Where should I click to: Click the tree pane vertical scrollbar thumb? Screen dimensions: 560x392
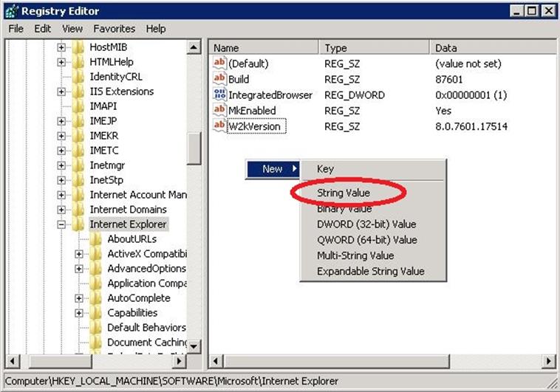[194, 148]
